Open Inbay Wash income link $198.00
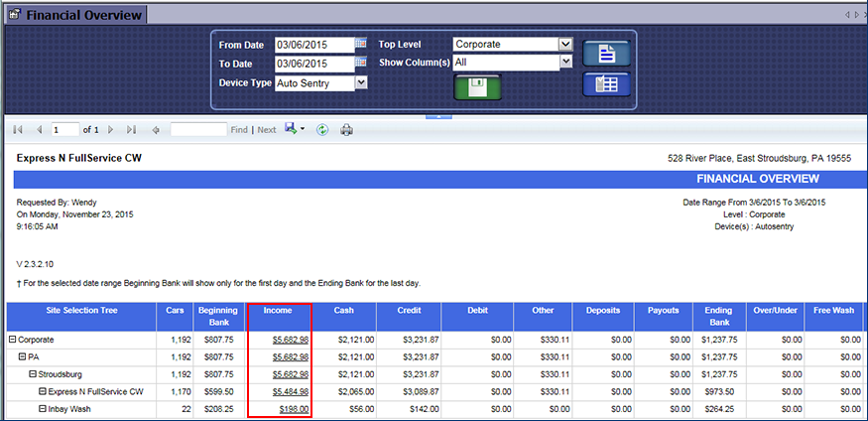 [x=293, y=408]
